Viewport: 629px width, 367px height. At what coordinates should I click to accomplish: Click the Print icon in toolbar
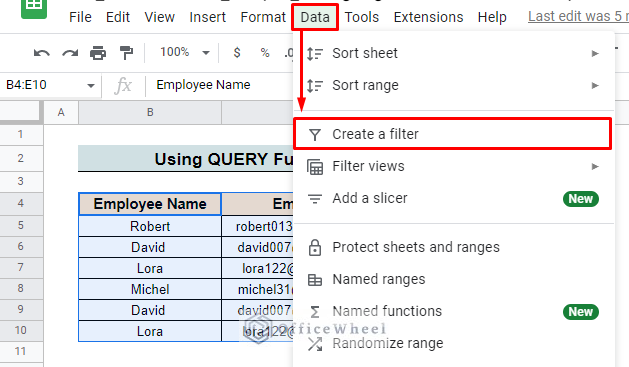[98, 53]
